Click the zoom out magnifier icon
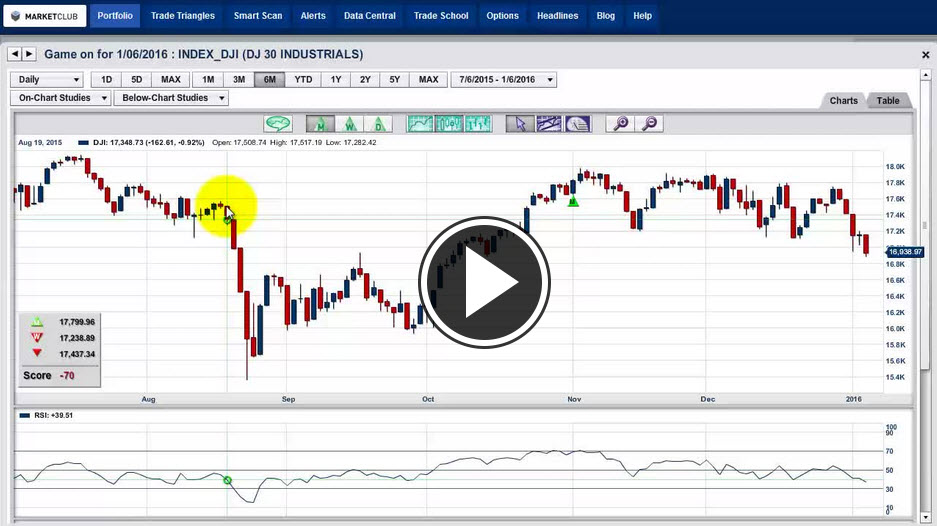 650,124
